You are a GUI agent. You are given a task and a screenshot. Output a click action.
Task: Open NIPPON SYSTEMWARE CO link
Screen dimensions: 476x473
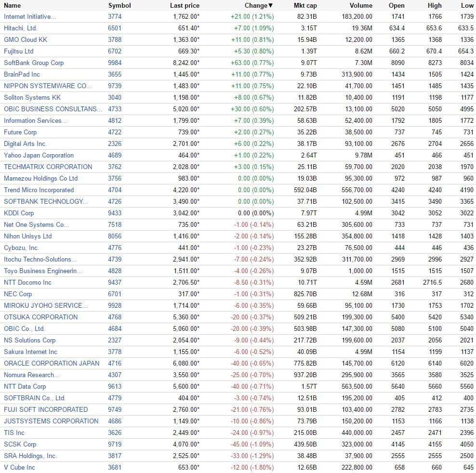pos(48,86)
